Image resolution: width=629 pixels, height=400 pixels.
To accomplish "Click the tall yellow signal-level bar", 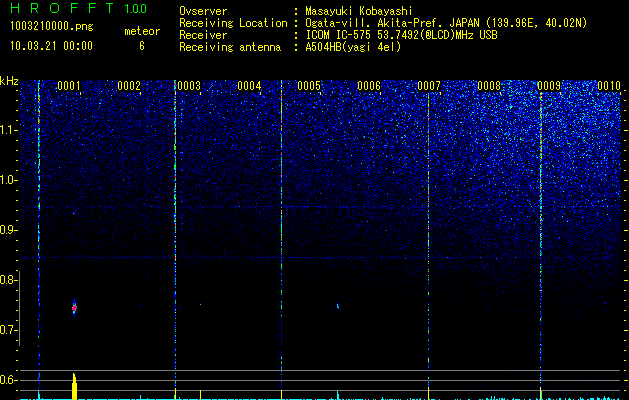I will (74, 386).
